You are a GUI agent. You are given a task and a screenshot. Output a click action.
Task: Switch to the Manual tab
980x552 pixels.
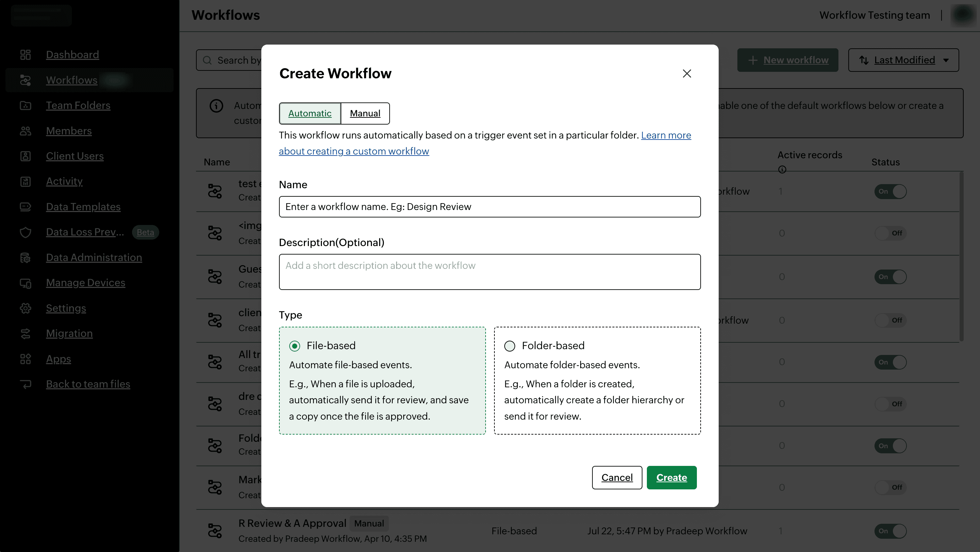(365, 113)
